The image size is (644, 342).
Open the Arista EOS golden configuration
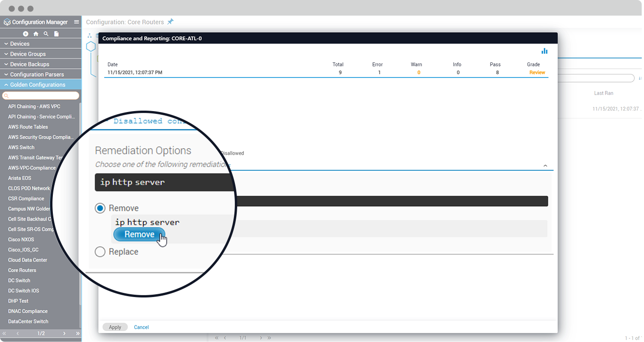[x=20, y=178]
